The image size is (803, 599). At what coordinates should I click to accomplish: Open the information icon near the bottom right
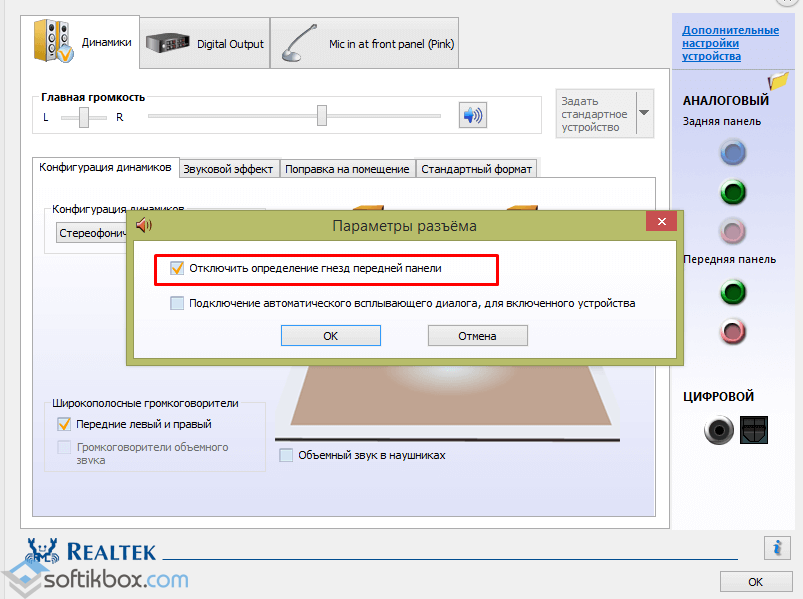(776, 547)
